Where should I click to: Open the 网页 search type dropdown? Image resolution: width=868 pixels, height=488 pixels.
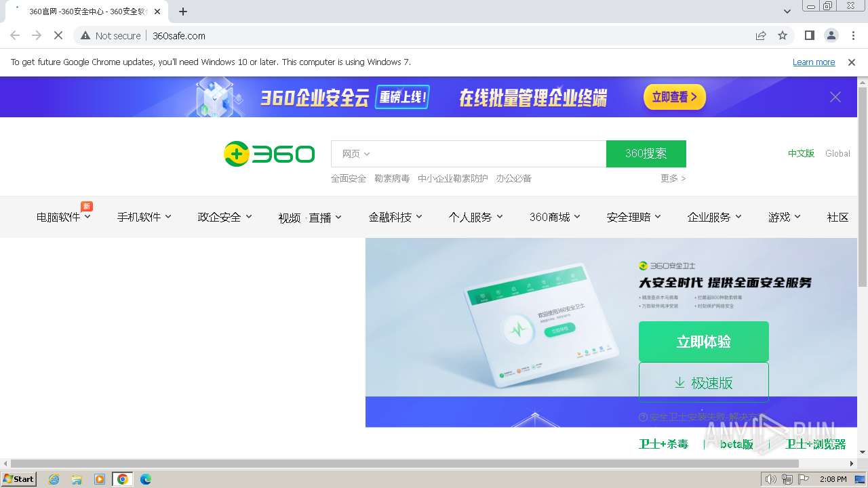(x=356, y=154)
